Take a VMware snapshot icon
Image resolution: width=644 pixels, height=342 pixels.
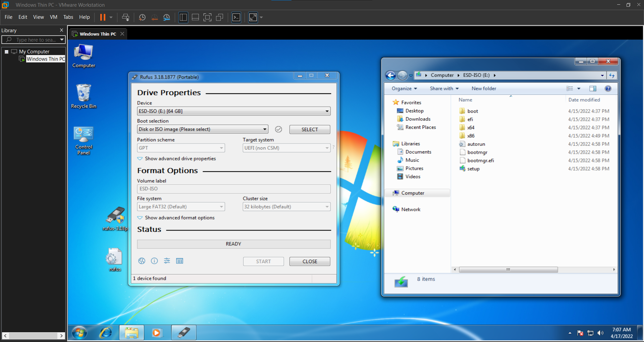[142, 17]
